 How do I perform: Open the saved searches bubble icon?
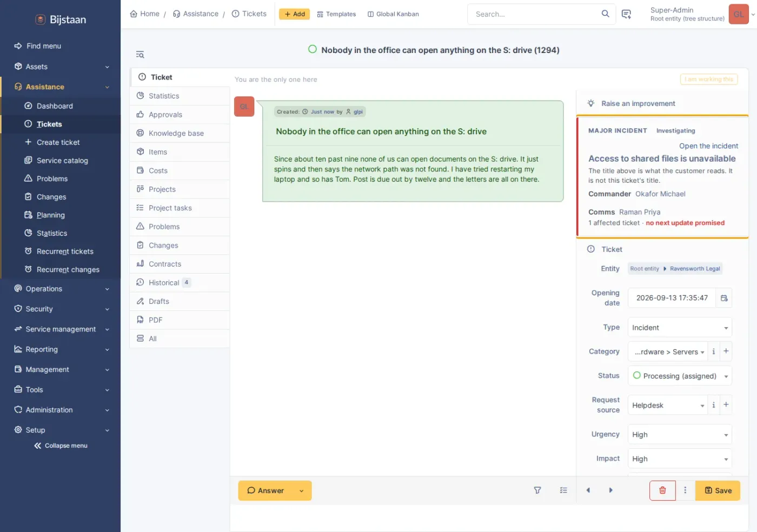coord(626,14)
